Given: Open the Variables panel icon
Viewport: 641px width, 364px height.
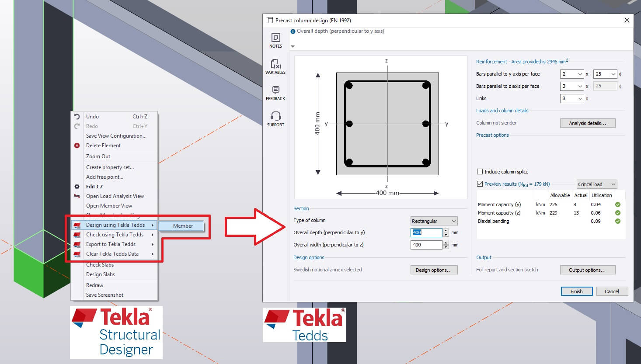Looking at the screenshot, I should [x=275, y=64].
